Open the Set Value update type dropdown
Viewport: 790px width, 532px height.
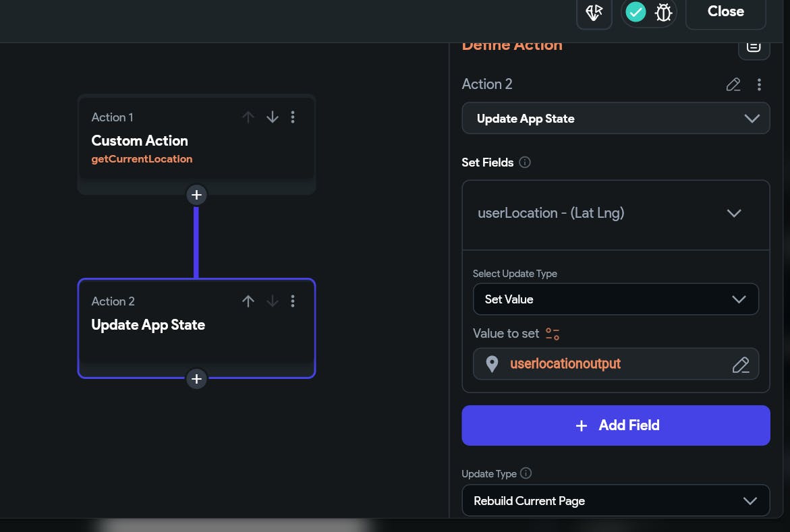click(x=615, y=299)
